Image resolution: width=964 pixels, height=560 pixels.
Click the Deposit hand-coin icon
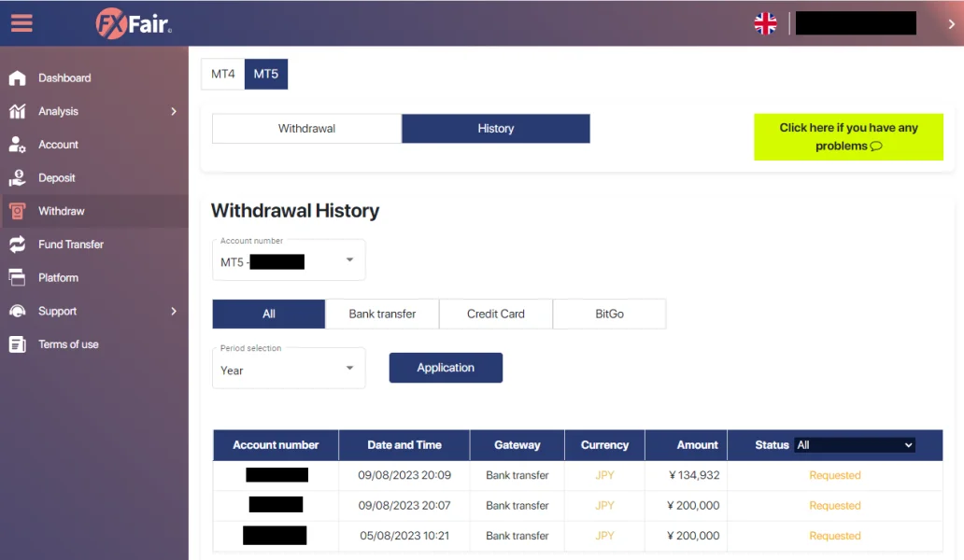[x=17, y=177]
